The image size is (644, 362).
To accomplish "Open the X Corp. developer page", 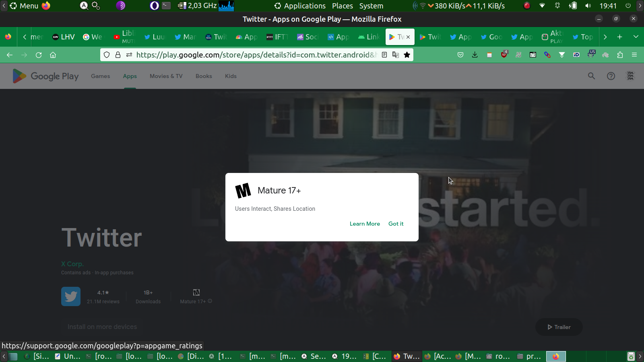I will click(72, 264).
